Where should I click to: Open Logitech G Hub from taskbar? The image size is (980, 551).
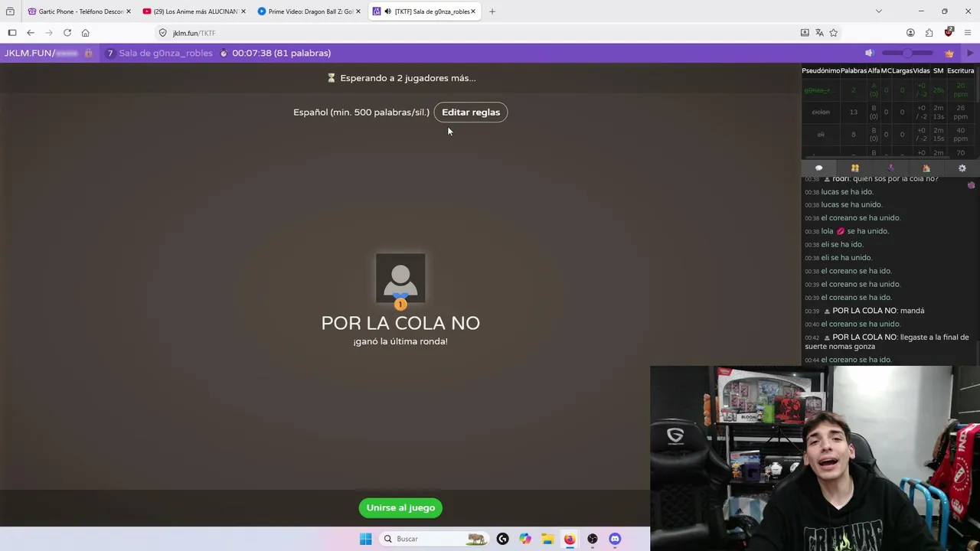click(x=502, y=539)
